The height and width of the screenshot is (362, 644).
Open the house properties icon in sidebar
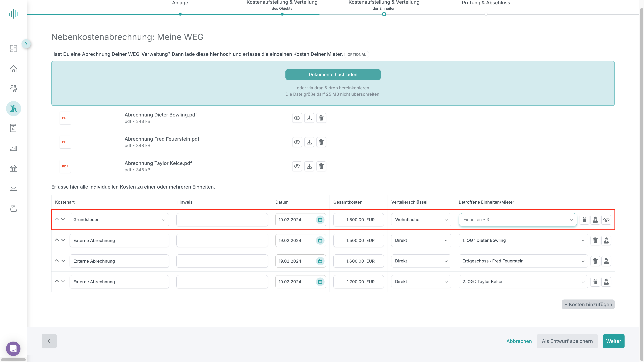pyautogui.click(x=13, y=69)
